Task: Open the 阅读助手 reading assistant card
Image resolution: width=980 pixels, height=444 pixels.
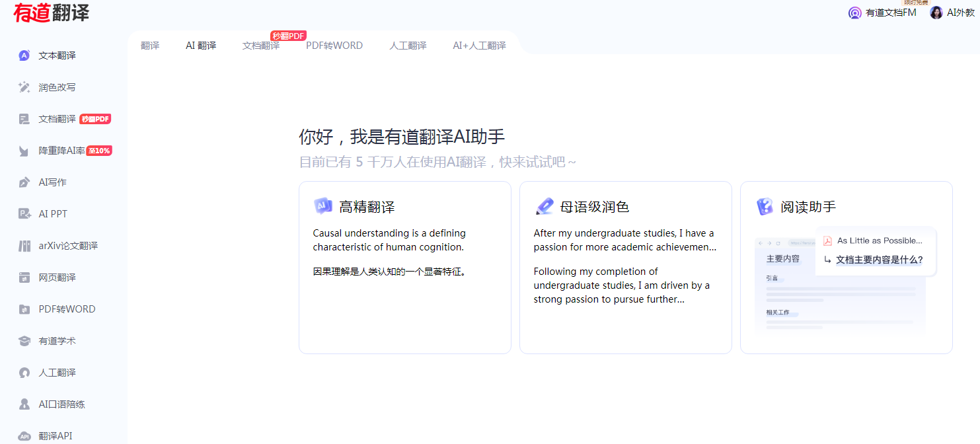Action: click(x=846, y=267)
